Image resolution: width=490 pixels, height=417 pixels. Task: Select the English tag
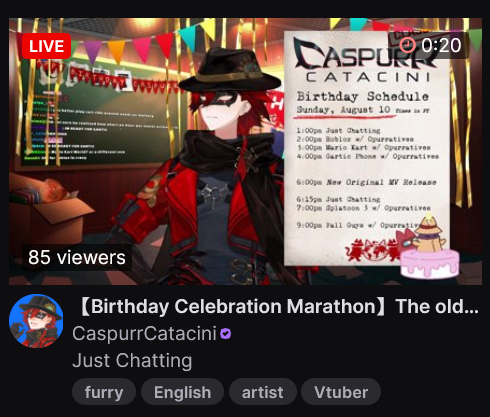tap(182, 392)
